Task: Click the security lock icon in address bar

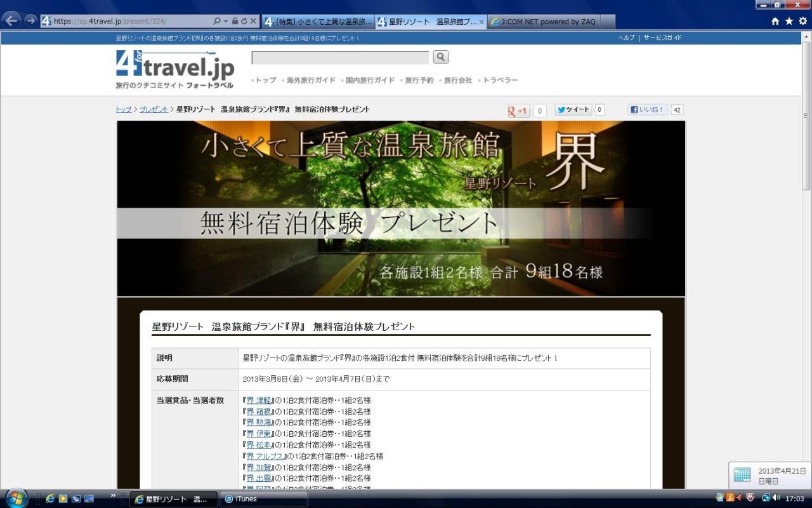Action: coord(235,22)
